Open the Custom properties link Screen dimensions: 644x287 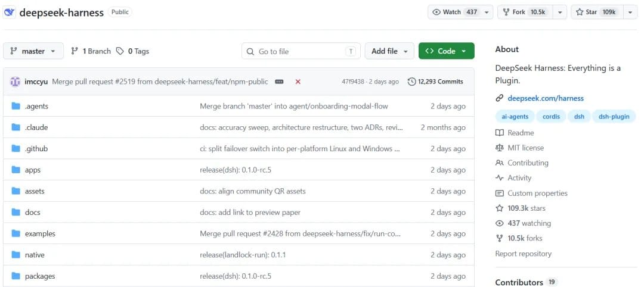[x=538, y=193]
